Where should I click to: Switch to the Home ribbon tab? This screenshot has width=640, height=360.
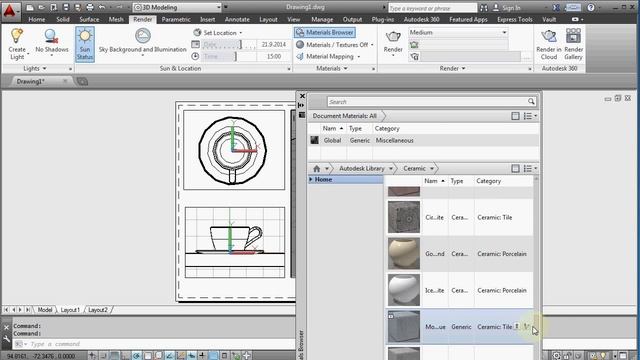point(37,19)
